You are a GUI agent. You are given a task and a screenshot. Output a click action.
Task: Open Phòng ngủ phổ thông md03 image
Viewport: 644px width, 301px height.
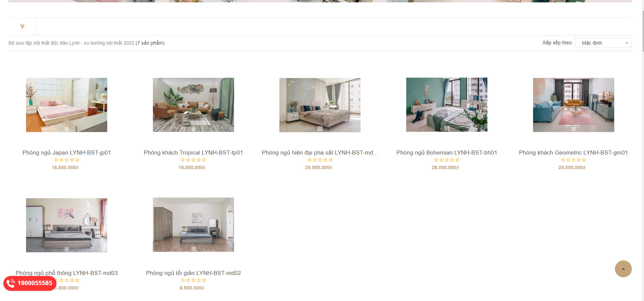[67, 225]
